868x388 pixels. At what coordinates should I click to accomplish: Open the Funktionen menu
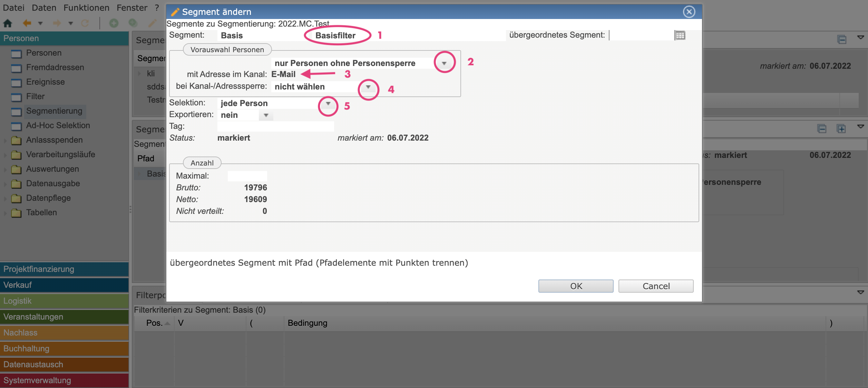click(86, 8)
